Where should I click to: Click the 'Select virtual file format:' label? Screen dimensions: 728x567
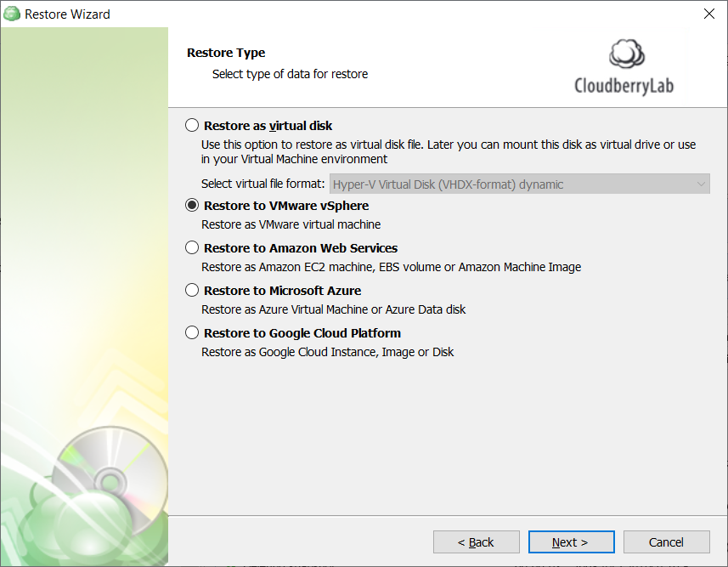(x=262, y=184)
